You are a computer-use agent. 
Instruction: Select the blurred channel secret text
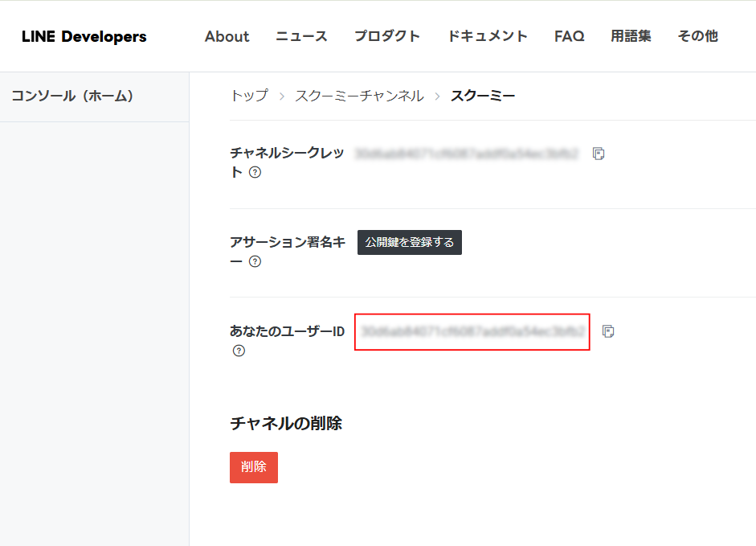point(466,154)
